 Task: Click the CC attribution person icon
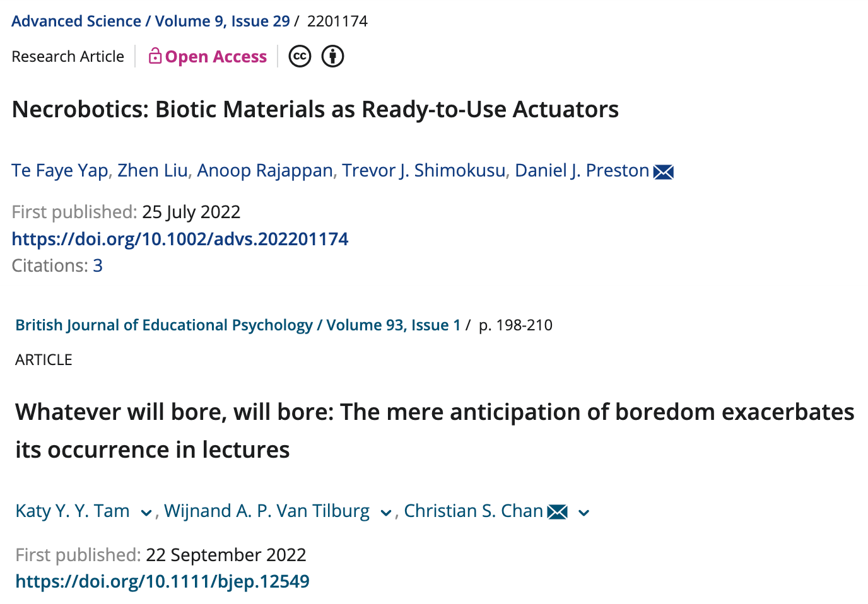tap(332, 57)
